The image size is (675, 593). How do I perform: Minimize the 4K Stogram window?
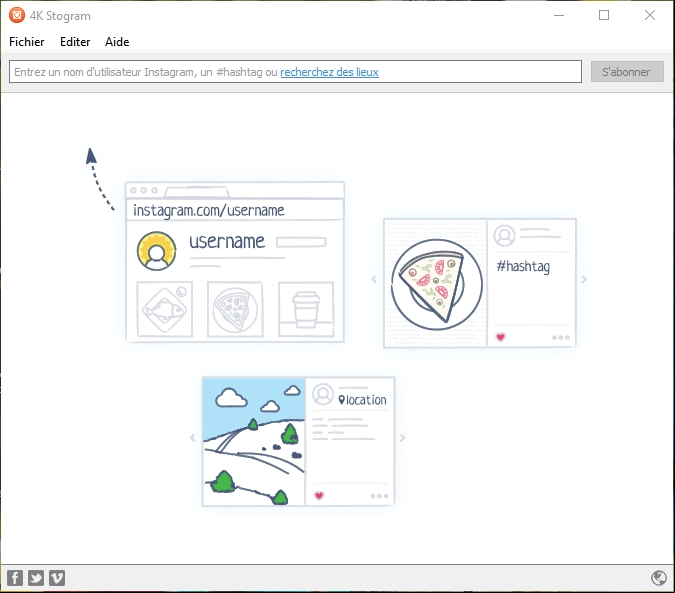559,15
